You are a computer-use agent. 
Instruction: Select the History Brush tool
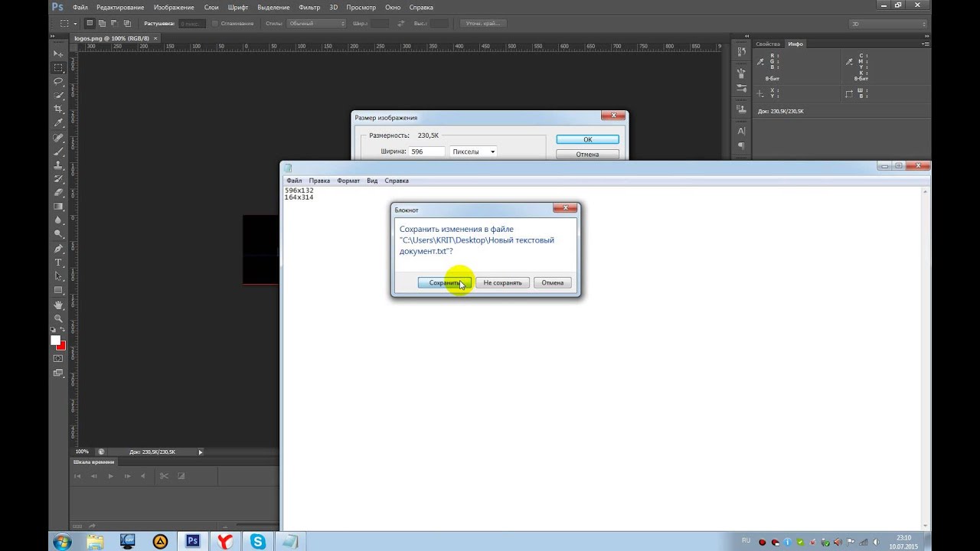pos(58,179)
